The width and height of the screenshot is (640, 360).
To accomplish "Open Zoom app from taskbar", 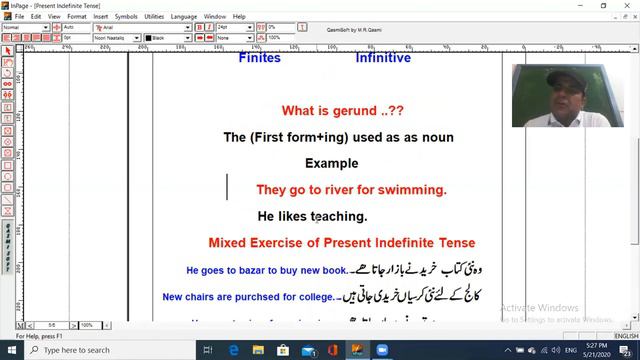I will (x=382, y=350).
